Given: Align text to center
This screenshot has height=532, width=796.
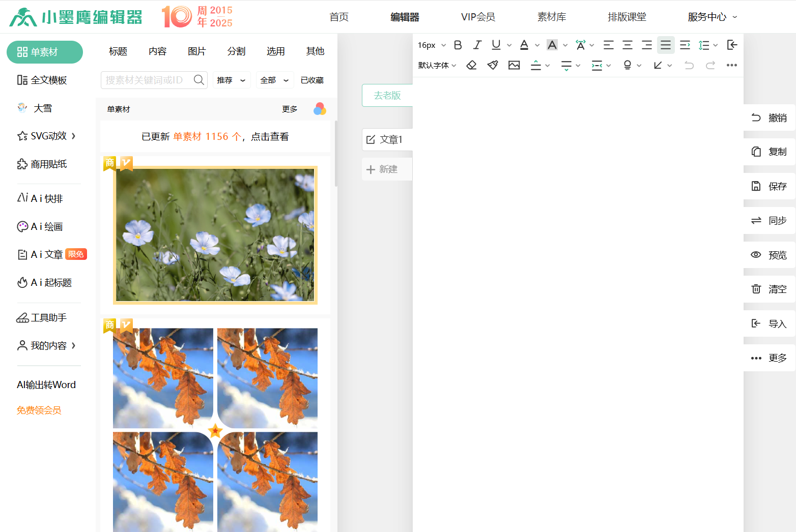Looking at the screenshot, I should coord(628,45).
